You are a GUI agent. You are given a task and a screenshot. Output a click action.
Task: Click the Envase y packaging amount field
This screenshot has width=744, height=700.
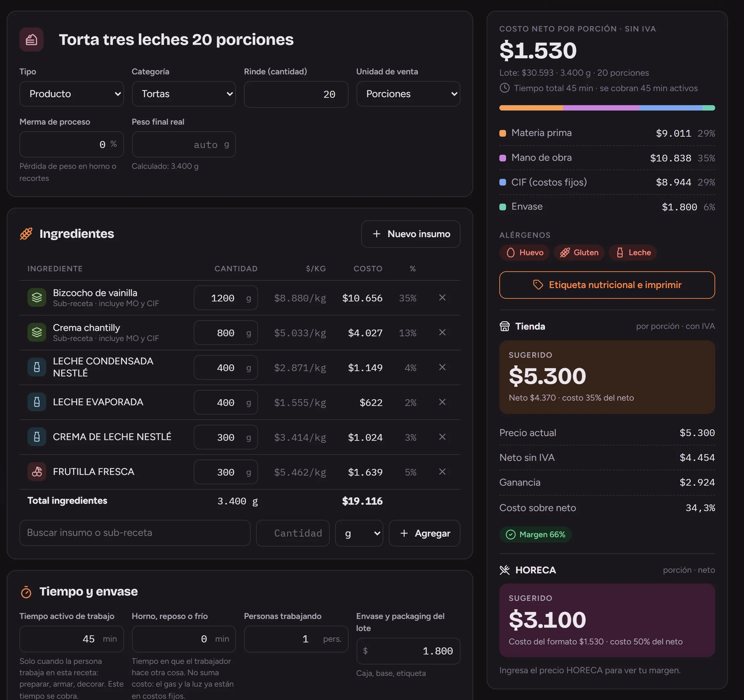pos(408,651)
